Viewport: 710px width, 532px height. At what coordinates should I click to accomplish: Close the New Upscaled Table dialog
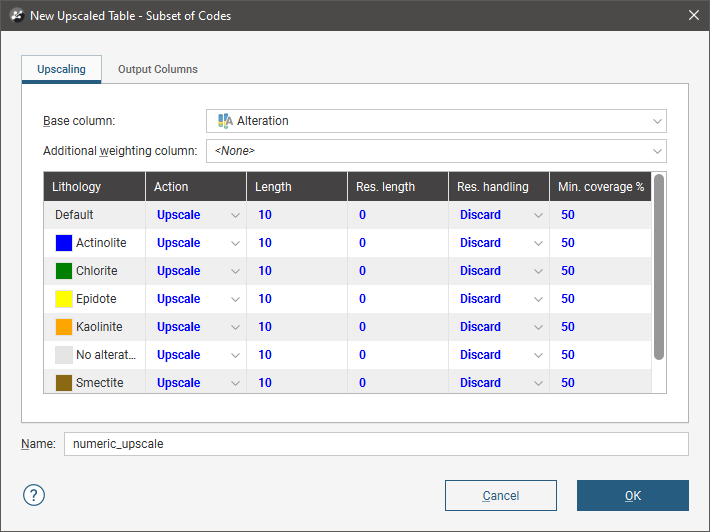point(694,15)
